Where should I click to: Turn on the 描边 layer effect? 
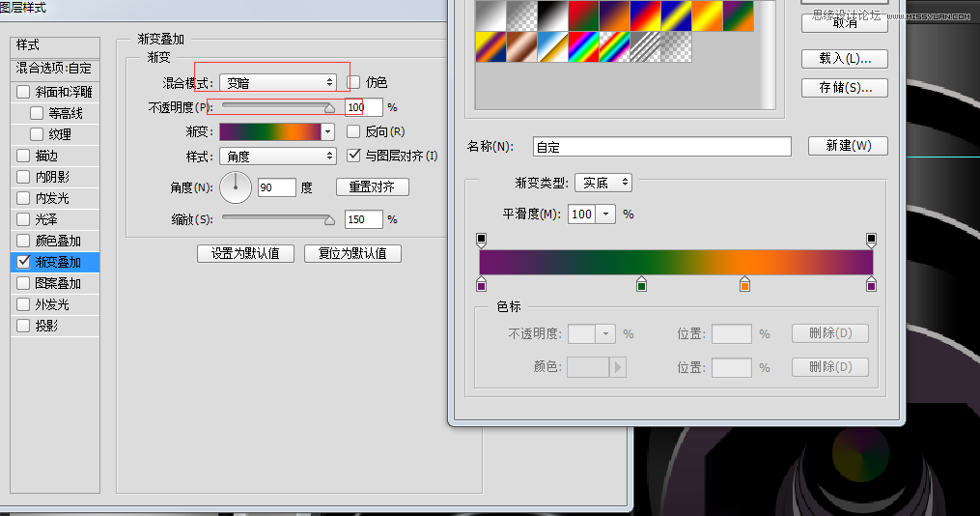coord(23,156)
